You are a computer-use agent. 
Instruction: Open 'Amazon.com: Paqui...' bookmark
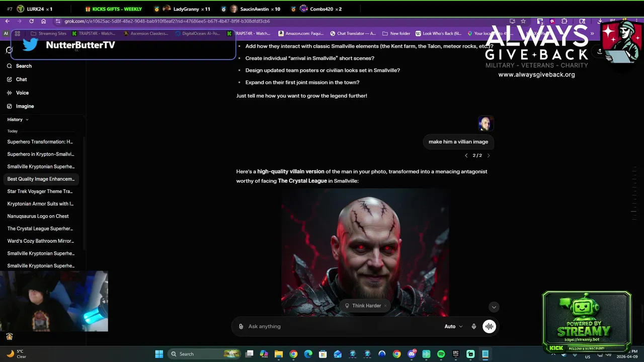(x=301, y=34)
